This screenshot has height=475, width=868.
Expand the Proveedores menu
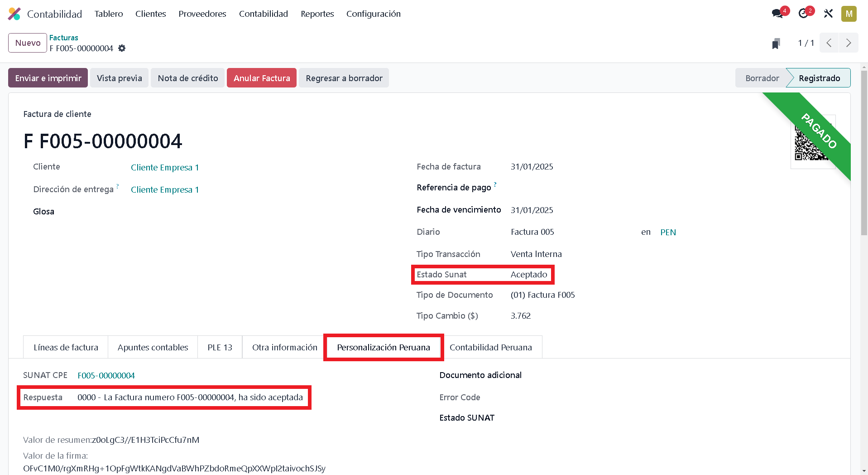[x=202, y=14]
